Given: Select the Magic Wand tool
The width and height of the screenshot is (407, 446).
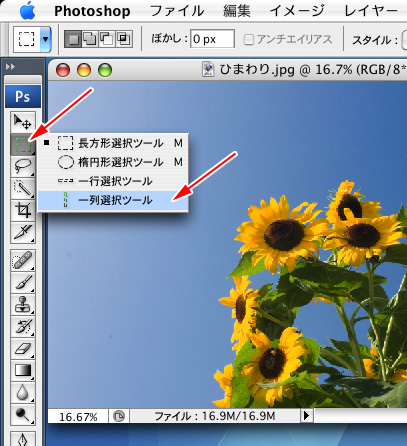Looking at the screenshot, I should point(23,188).
